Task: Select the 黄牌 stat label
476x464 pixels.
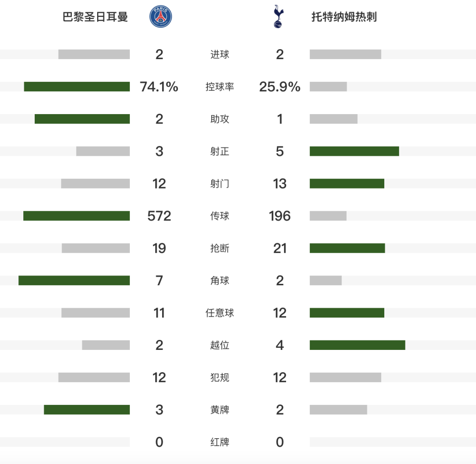Action: click(220, 409)
